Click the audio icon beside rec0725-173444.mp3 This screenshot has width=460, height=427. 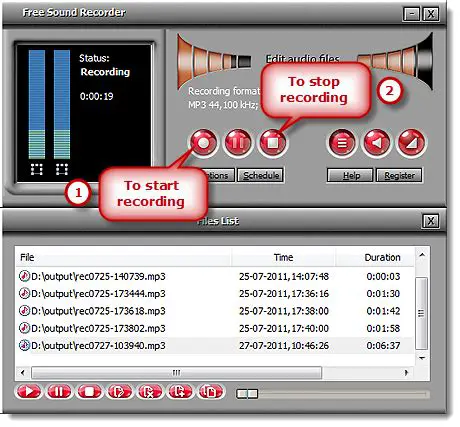tap(24, 294)
